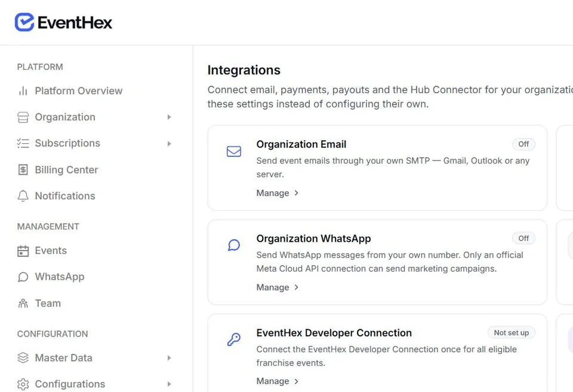Click chevron next to Manage under Developer Connection
The image size is (573, 392).
297,381
